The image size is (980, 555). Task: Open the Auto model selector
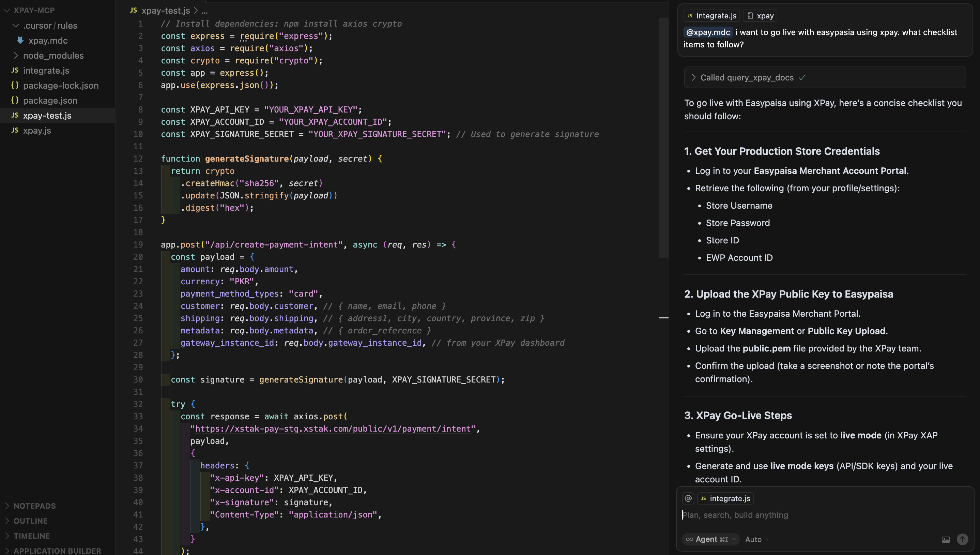point(756,539)
